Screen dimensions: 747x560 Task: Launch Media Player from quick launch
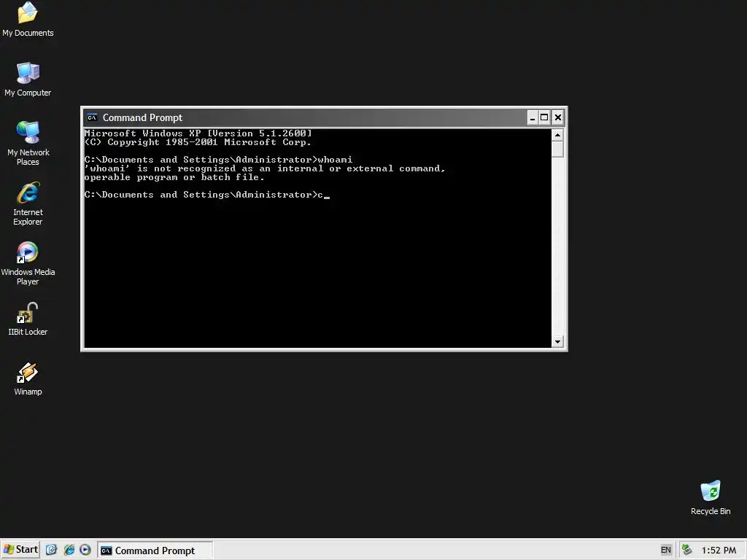[x=85, y=550]
